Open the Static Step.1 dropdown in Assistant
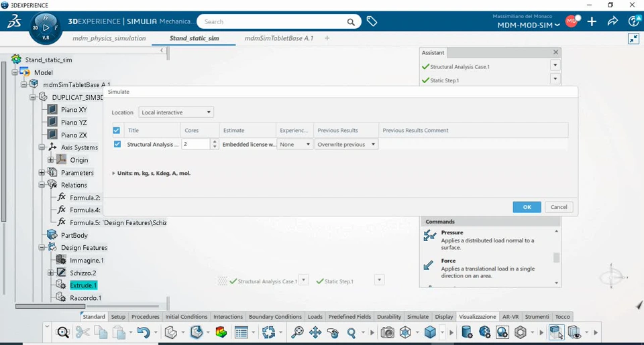This screenshot has height=345, width=644. [x=555, y=79]
